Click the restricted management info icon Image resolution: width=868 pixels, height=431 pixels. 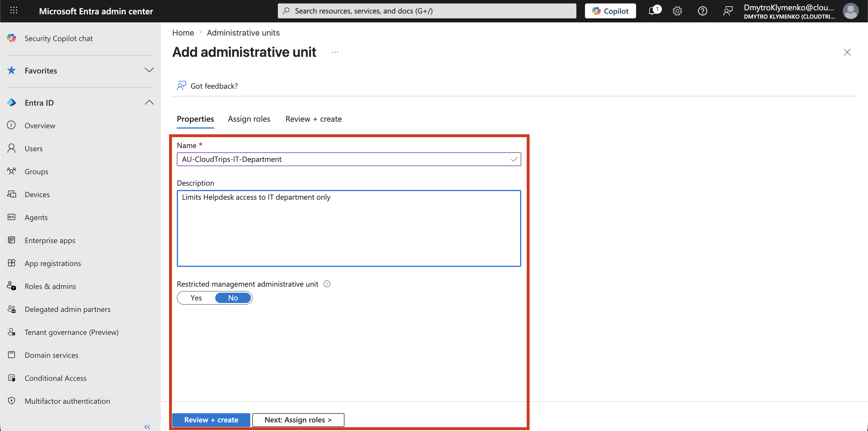pyautogui.click(x=327, y=284)
